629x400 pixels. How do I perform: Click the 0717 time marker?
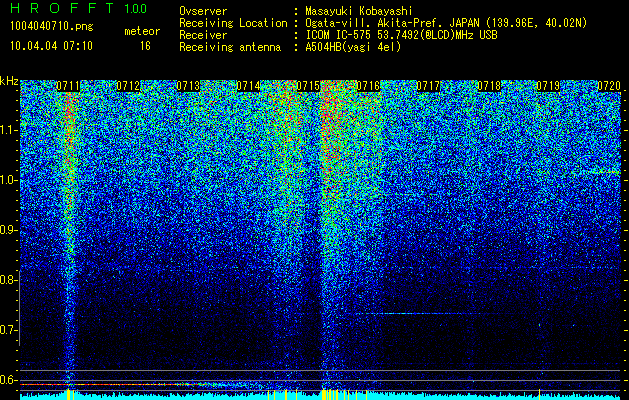(428, 86)
